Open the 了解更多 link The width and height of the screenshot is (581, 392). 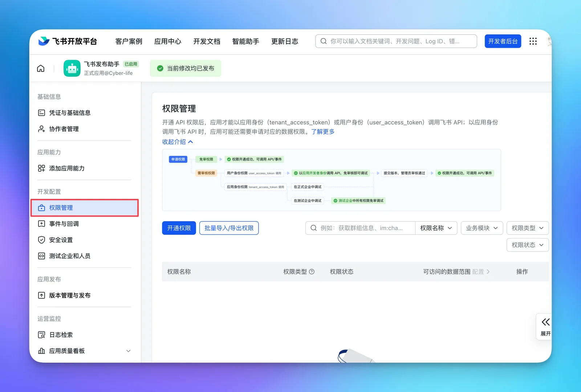click(323, 132)
